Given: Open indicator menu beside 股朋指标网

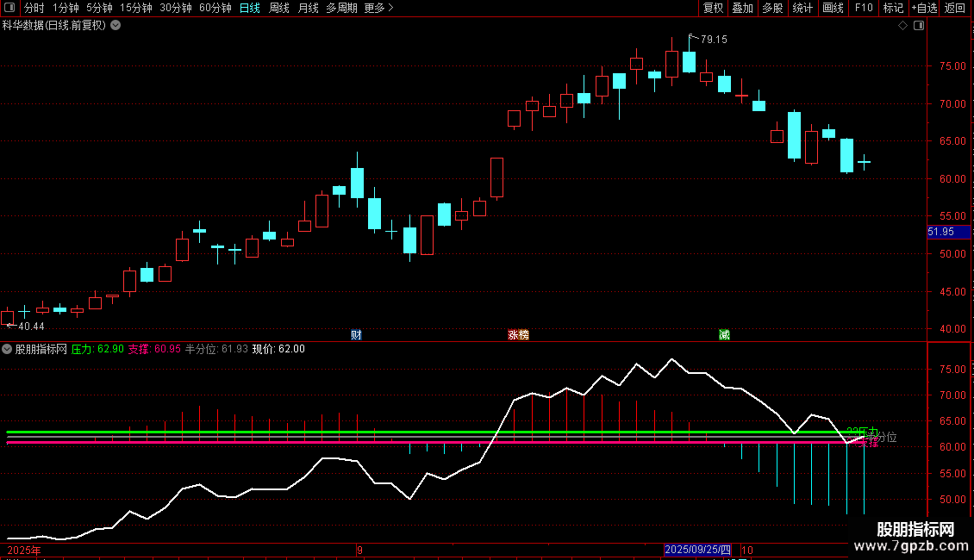Looking at the screenshot, I should click(x=7, y=350).
